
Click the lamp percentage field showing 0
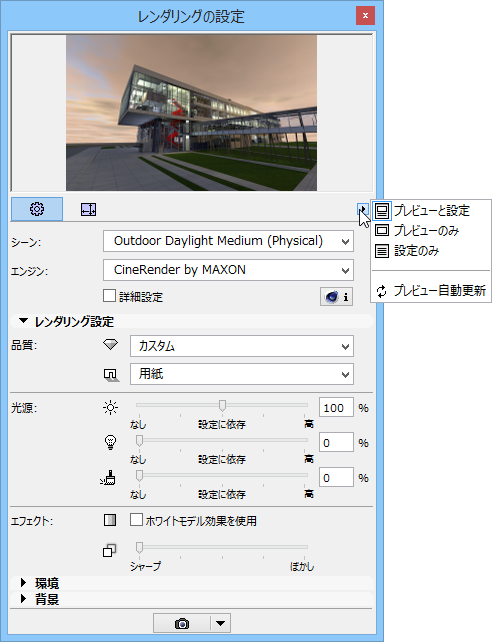point(336,443)
